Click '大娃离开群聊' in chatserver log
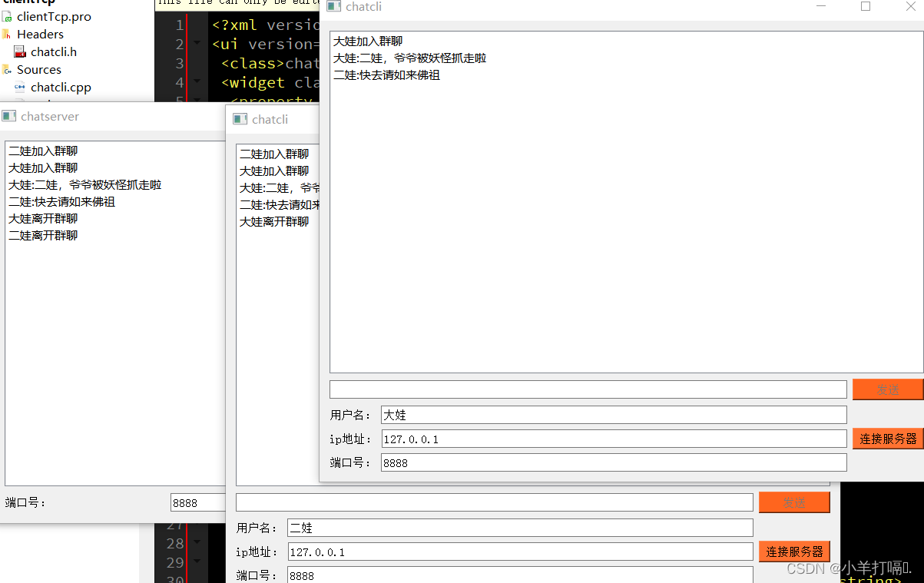The image size is (924, 583). 43,218
